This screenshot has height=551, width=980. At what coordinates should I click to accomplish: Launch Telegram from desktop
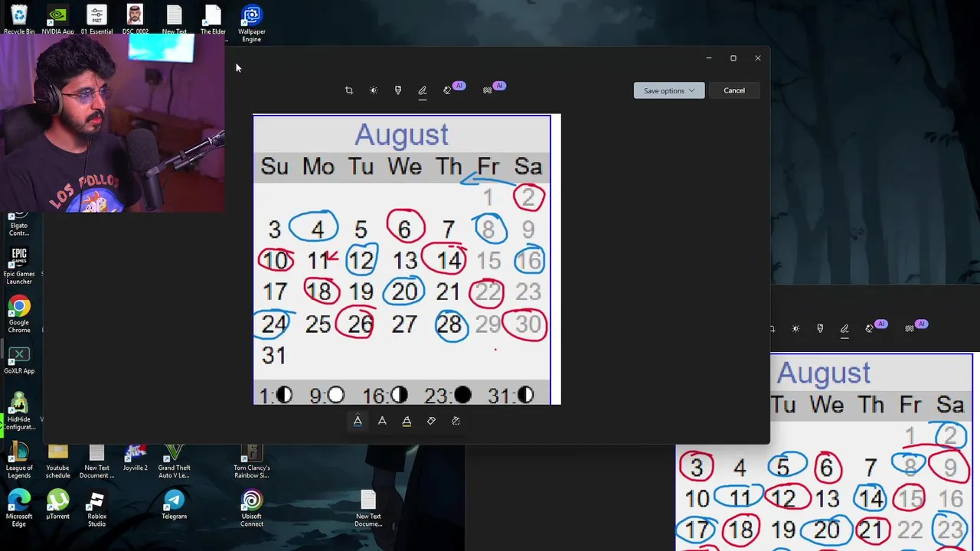point(174,505)
